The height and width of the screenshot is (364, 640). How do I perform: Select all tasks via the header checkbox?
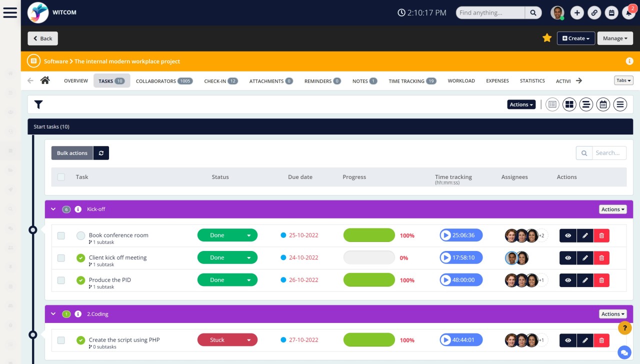pyautogui.click(x=61, y=177)
